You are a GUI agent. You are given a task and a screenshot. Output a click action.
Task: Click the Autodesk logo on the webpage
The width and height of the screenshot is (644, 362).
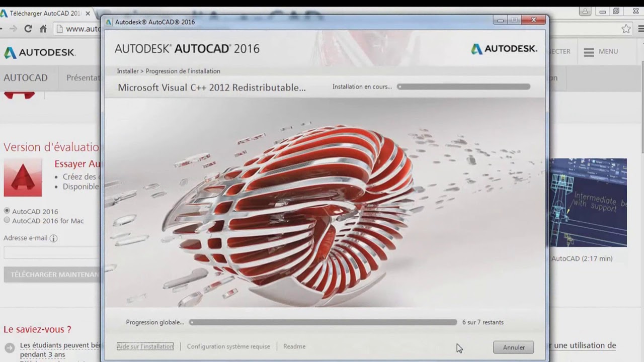40,52
